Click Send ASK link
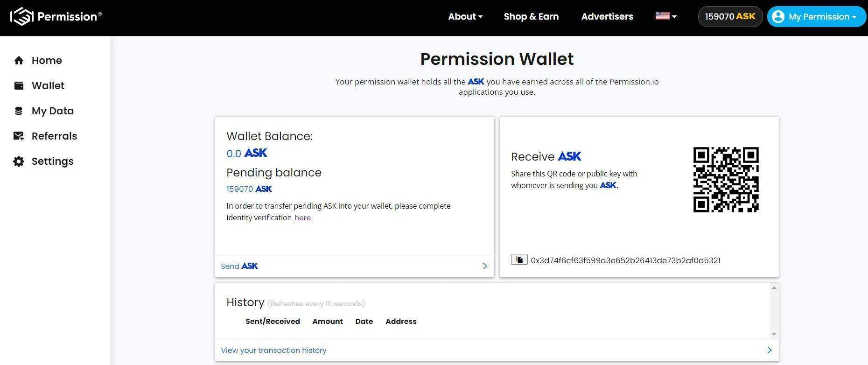This screenshot has width=868, height=365. [x=239, y=266]
